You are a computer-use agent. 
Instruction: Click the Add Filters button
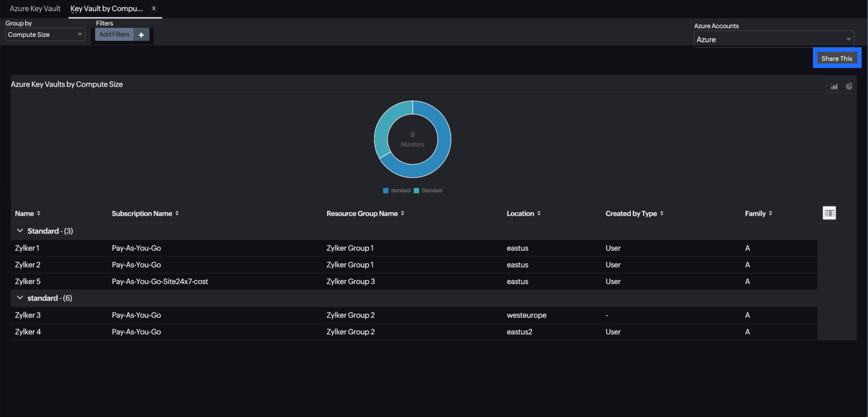tap(114, 34)
